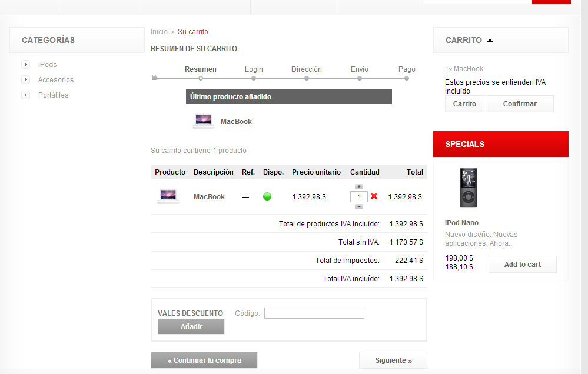The height and width of the screenshot is (374, 588).
Task: Open the Portátiles category
Action: 53,95
